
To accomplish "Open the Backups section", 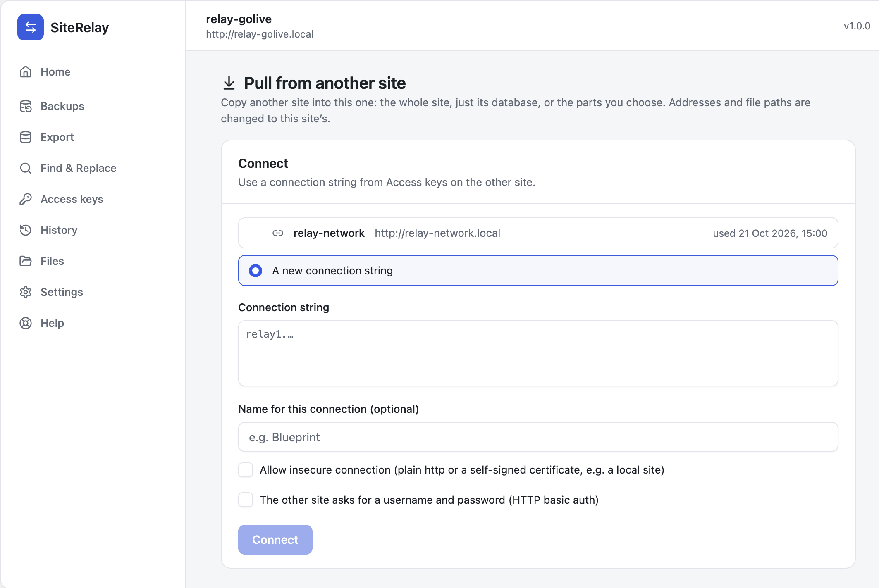I will tap(62, 106).
